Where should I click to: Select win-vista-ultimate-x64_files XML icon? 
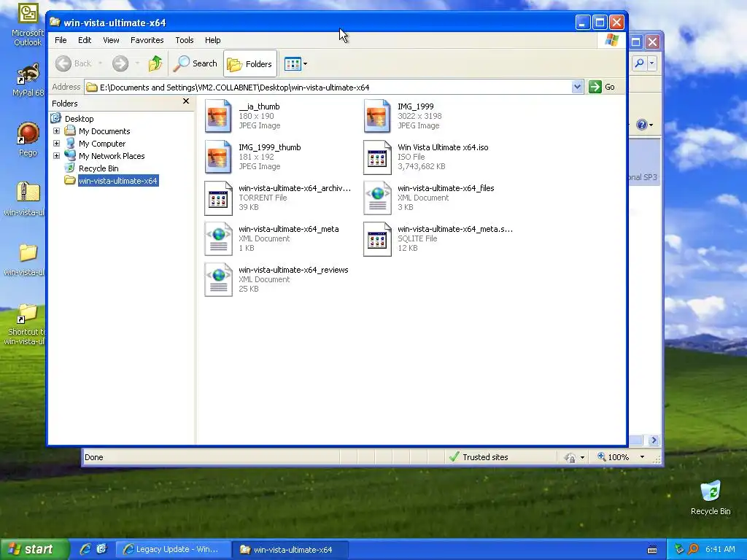coord(377,198)
